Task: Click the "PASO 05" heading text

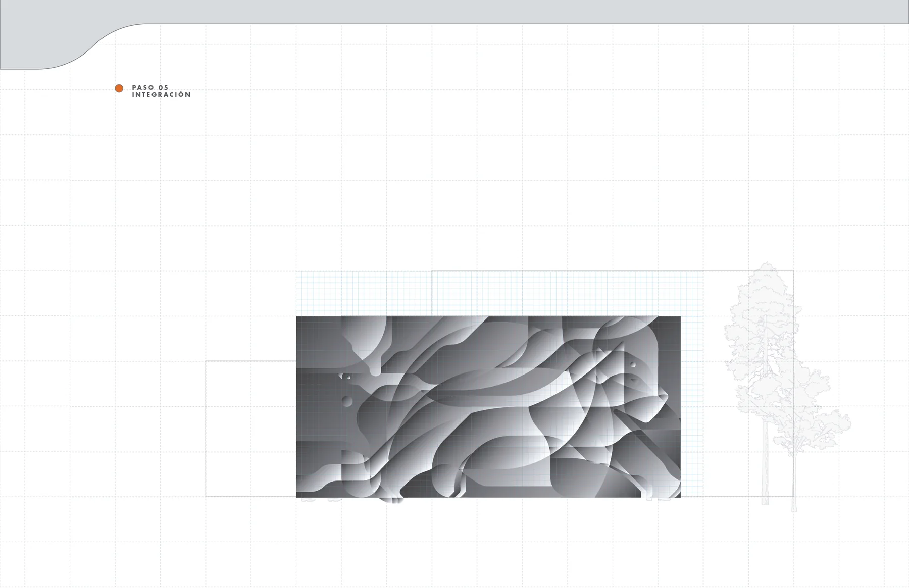Action: [150, 88]
